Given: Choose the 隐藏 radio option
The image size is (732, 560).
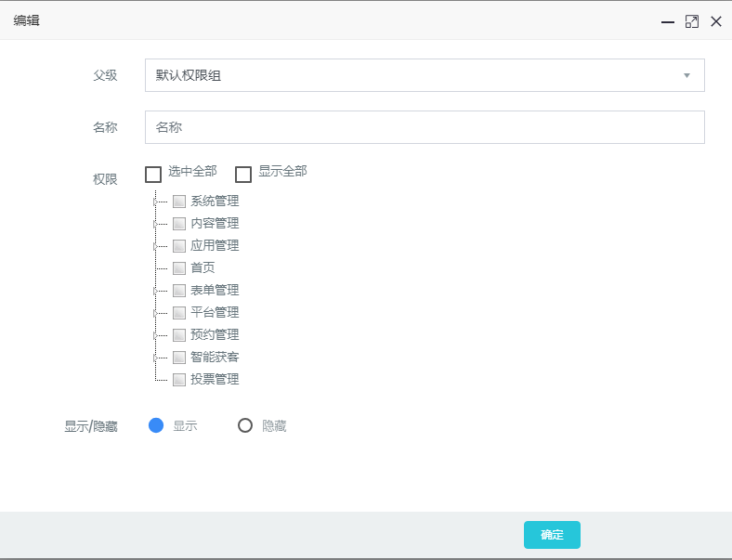Looking at the screenshot, I should coord(245,425).
